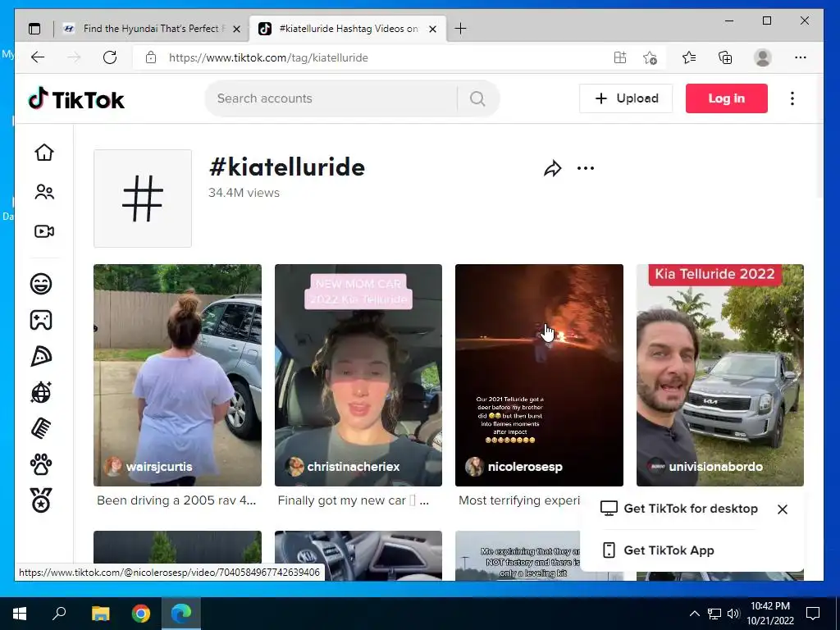840x630 pixels.
Task: Add this page to favorites star icon
Action: point(650,57)
